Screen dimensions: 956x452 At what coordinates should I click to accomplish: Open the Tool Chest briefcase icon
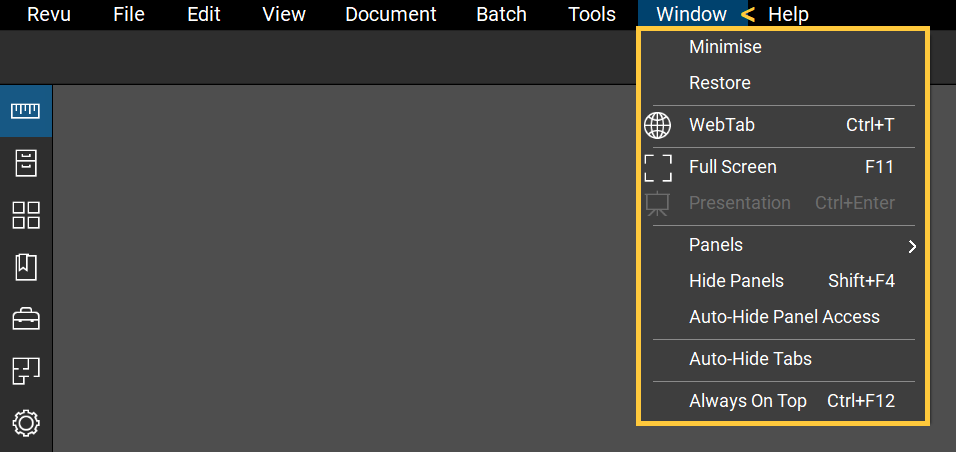tap(25, 319)
